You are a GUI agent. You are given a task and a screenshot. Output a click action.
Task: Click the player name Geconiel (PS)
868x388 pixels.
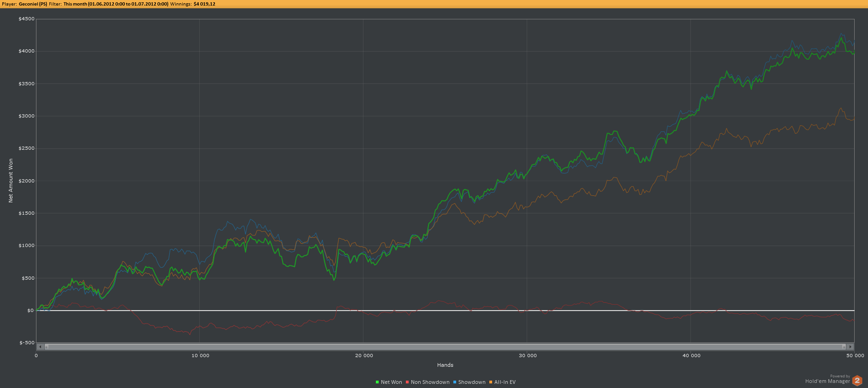(x=33, y=4)
